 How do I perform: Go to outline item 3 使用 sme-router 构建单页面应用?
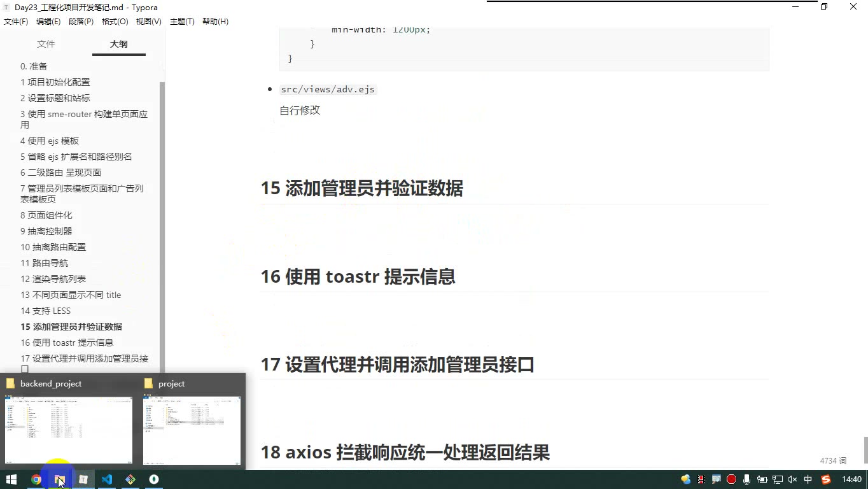pyautogui.click(x=84, y=120)
